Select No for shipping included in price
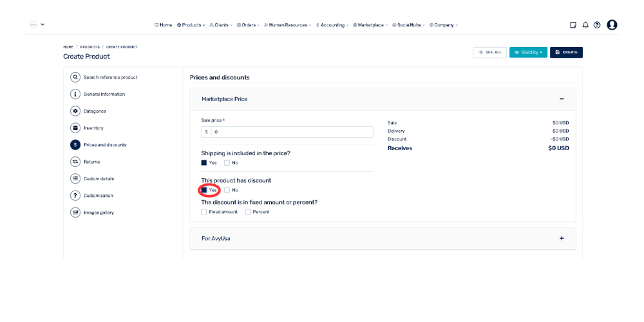 (x=227, y=163)
